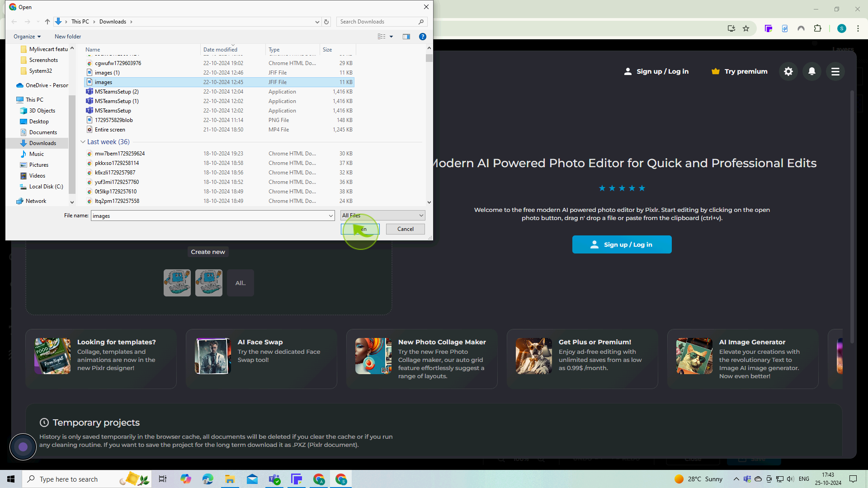Bookmark page with star icon in Chrome
Viewport: 868px width, 488px height.
[746, 28]
